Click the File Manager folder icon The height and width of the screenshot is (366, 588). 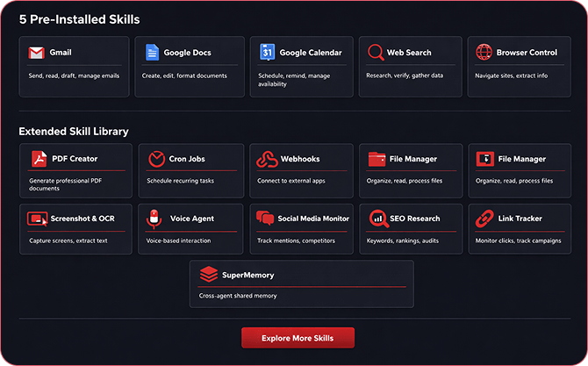tap(377, 159)
